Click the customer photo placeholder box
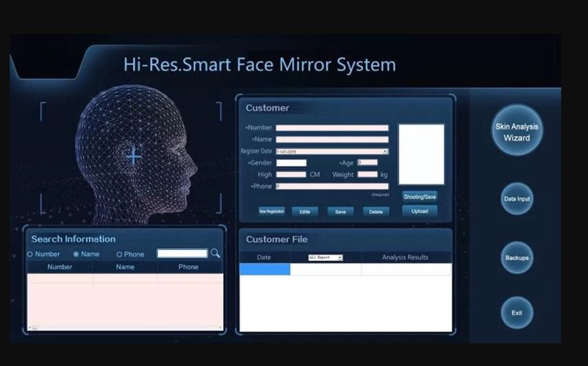 pos(421,154)
